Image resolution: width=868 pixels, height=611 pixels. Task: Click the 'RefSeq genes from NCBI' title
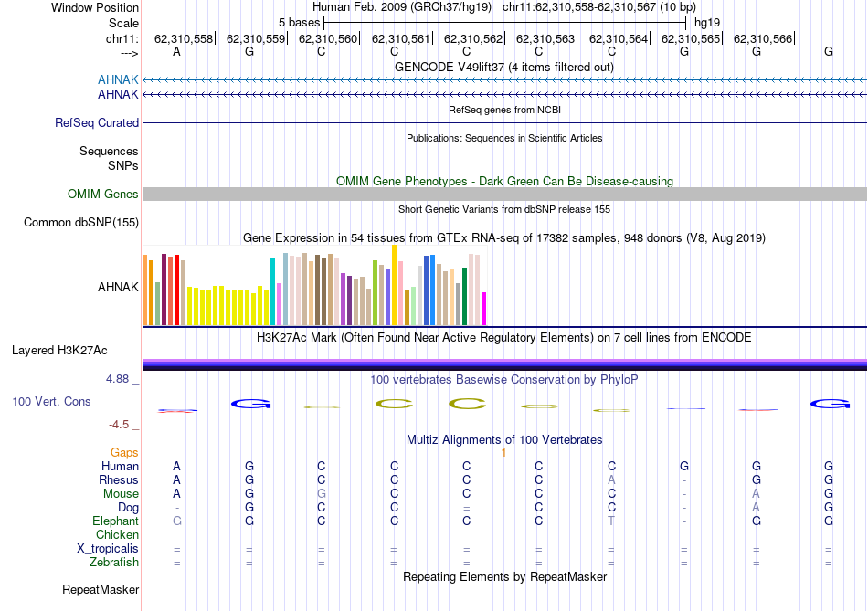pyautogui.click(x=504, y=110)
